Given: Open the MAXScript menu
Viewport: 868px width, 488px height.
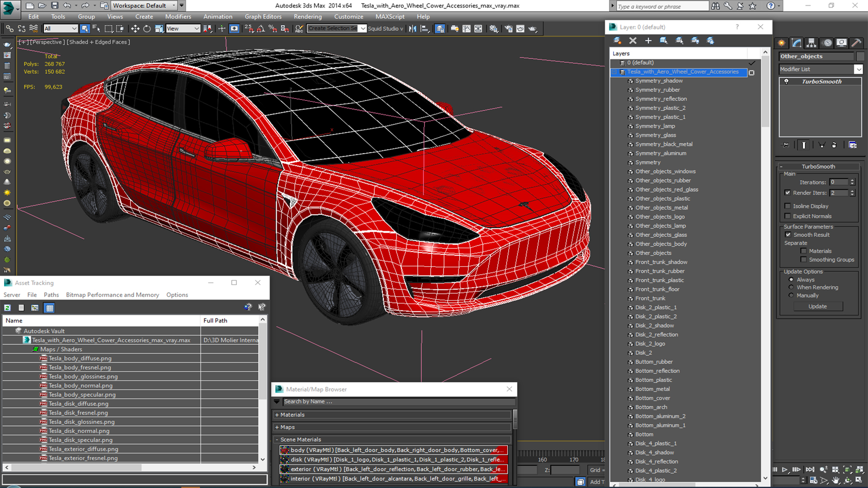Looking at the screenshot, I should [x=390, y=17].
